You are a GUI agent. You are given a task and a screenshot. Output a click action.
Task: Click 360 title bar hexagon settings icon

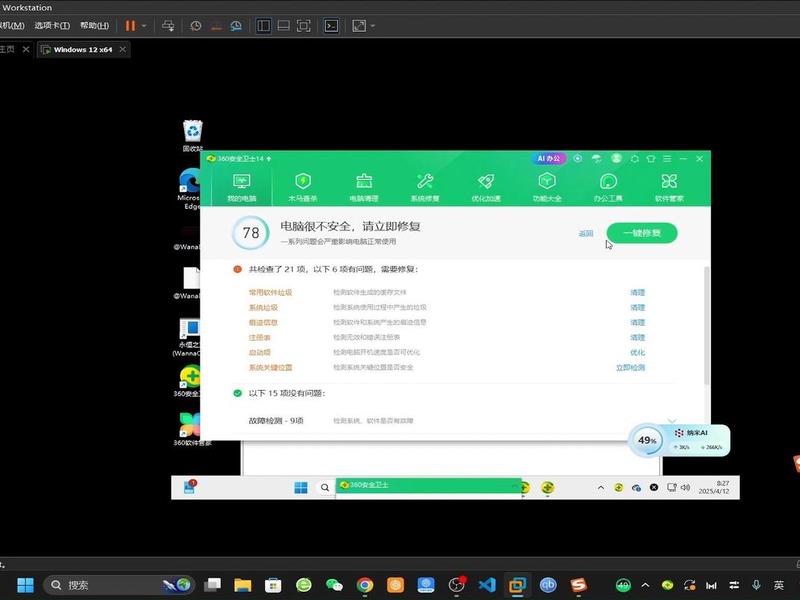pos(635,159)
